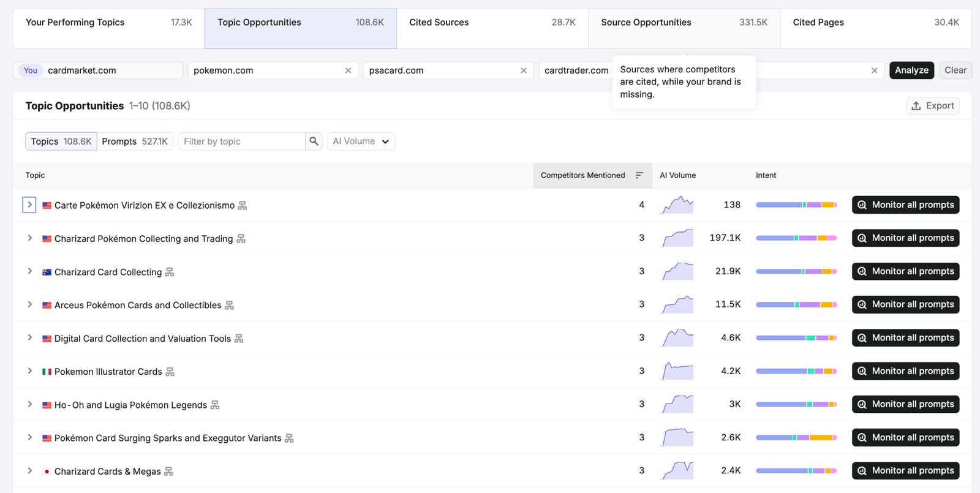
Task: Focus the Filter by topic input
Action: 242,141
